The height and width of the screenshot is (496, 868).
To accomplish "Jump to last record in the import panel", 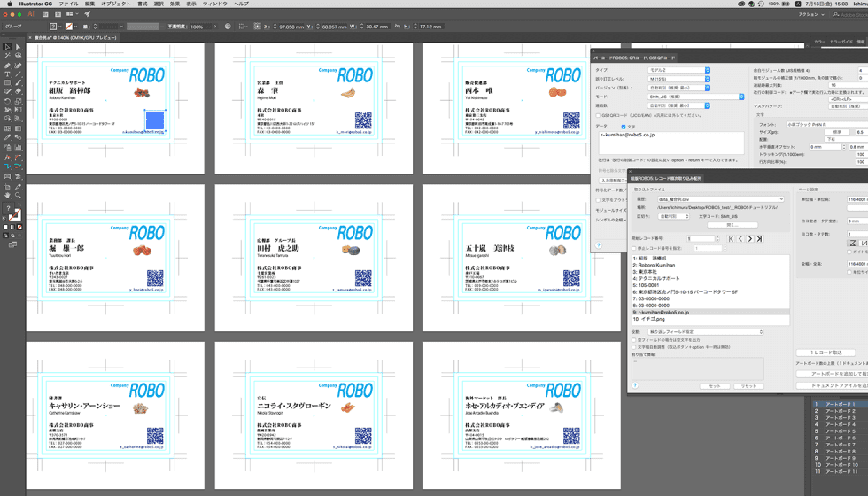I will 760,238.
